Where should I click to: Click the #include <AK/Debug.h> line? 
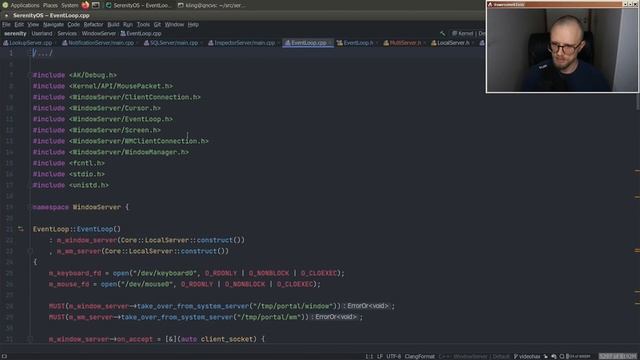tap(75, 75)
